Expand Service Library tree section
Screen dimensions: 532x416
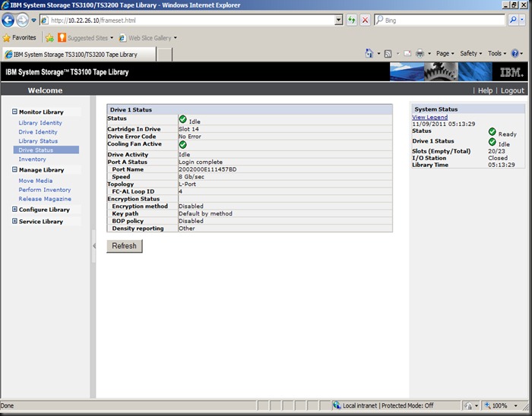(x=14, y=221)
